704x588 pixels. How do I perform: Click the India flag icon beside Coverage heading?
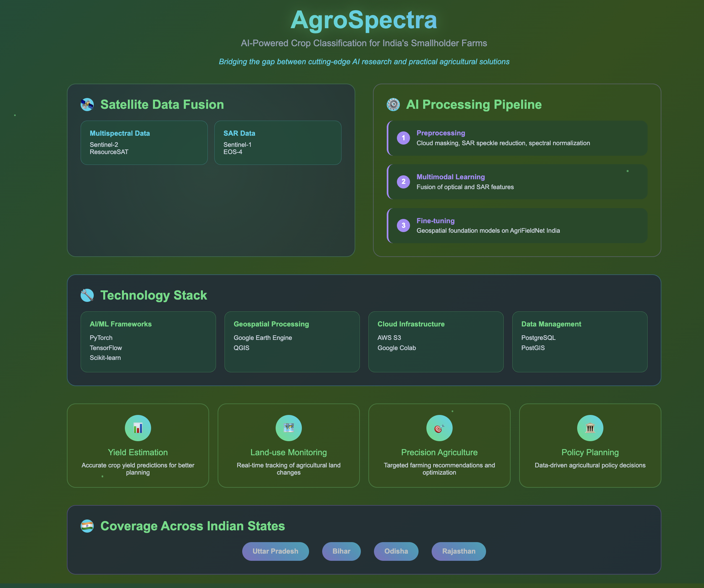(x=87, y=526)
